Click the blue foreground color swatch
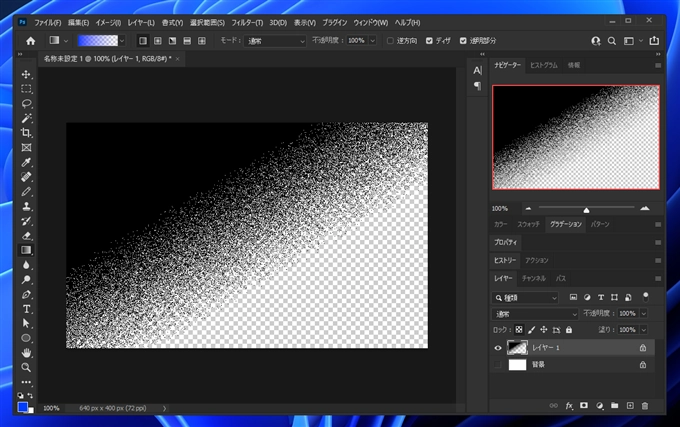Viewport: 680px width, 427px height. [x=23, y=405]
